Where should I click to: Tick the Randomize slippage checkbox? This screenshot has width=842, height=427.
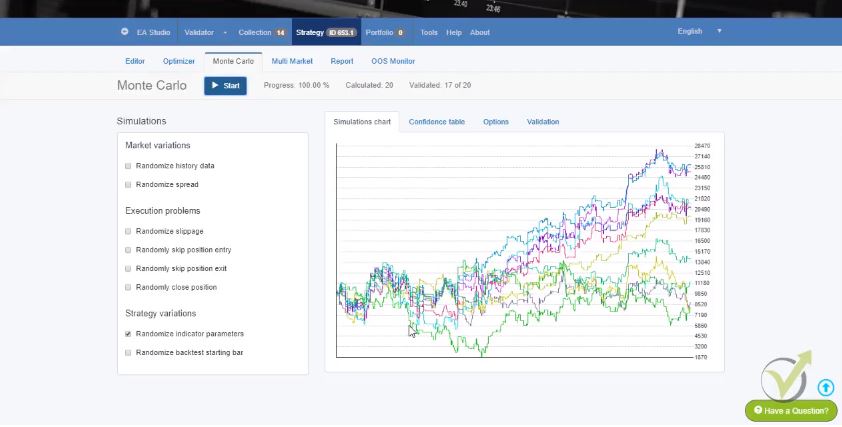point(128,231)
